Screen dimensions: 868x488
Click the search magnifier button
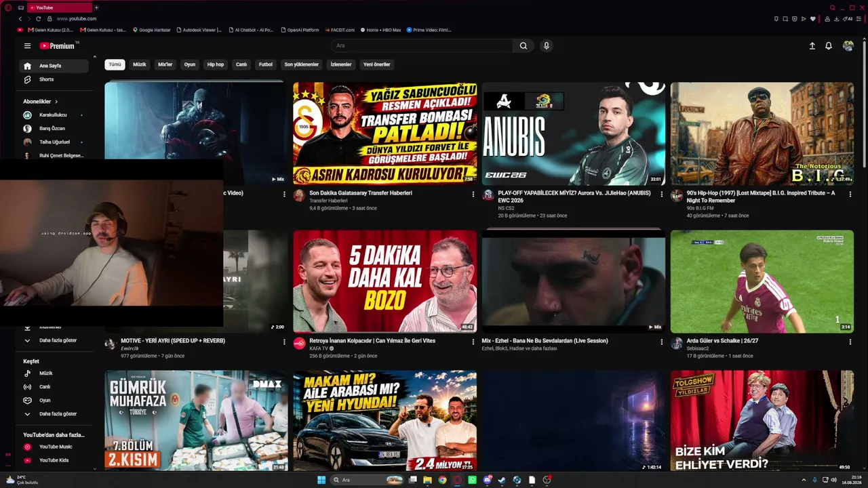click(x=524, y=46)
